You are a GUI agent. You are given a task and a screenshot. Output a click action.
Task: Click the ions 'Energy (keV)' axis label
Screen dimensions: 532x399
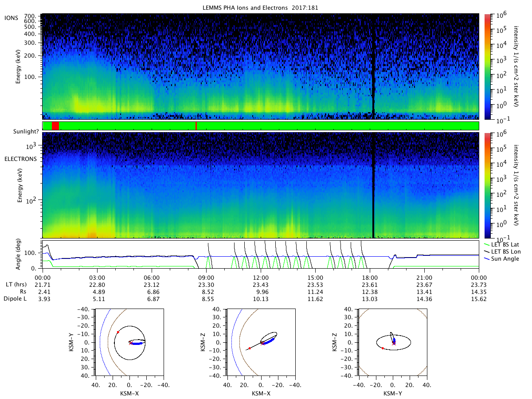click(19, 67)
